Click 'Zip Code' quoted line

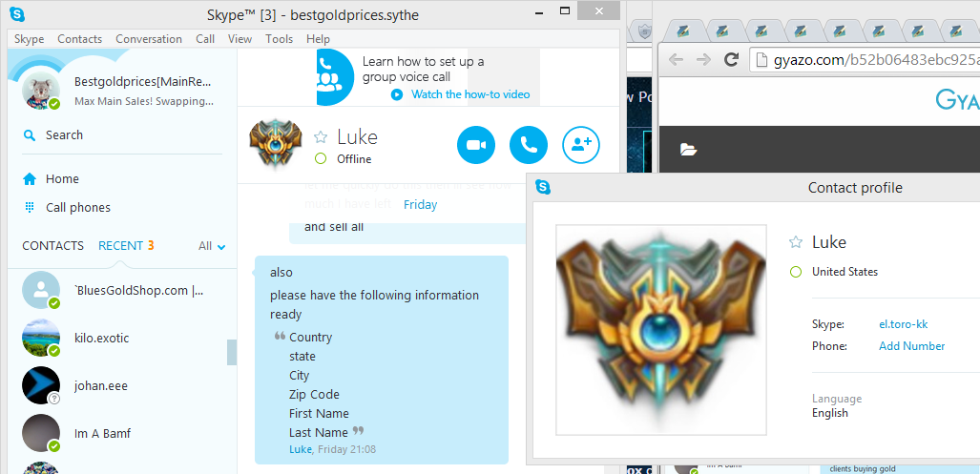(x=314, y=395)
